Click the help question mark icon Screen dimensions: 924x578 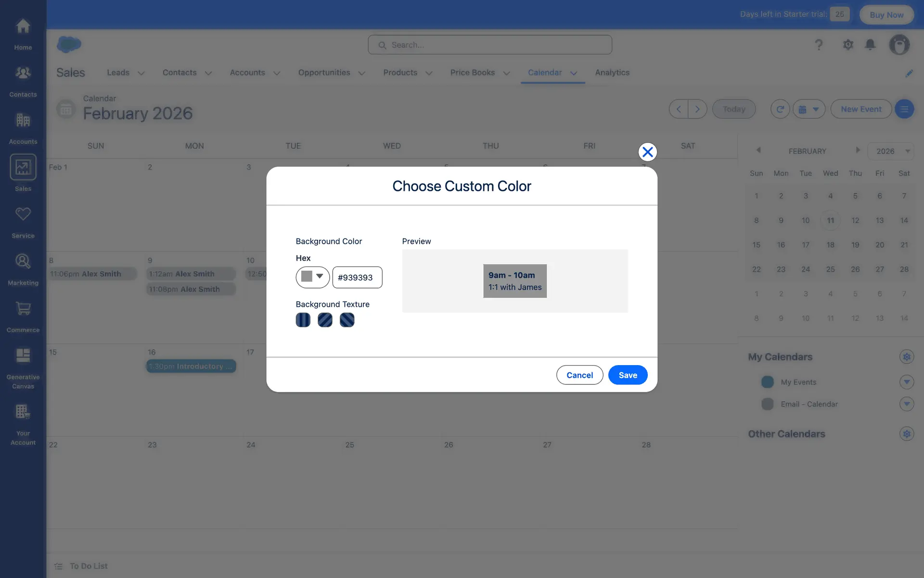click(819, 45)
